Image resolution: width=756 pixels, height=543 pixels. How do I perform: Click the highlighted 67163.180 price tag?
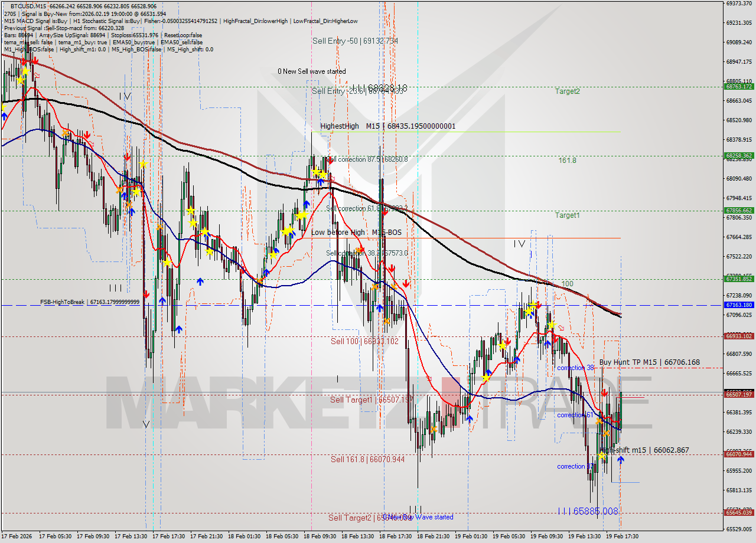739,305
